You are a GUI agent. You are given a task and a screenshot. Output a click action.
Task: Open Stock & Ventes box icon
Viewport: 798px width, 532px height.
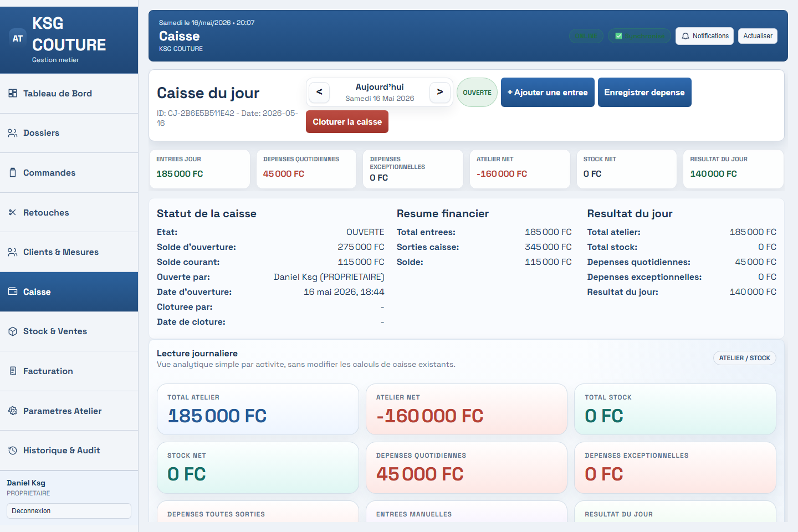13,331
